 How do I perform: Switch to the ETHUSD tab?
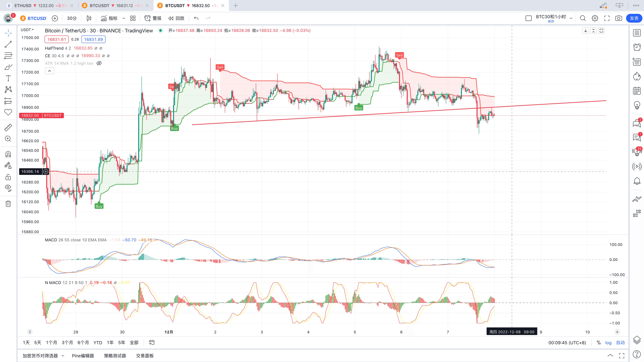click(40, 6)
